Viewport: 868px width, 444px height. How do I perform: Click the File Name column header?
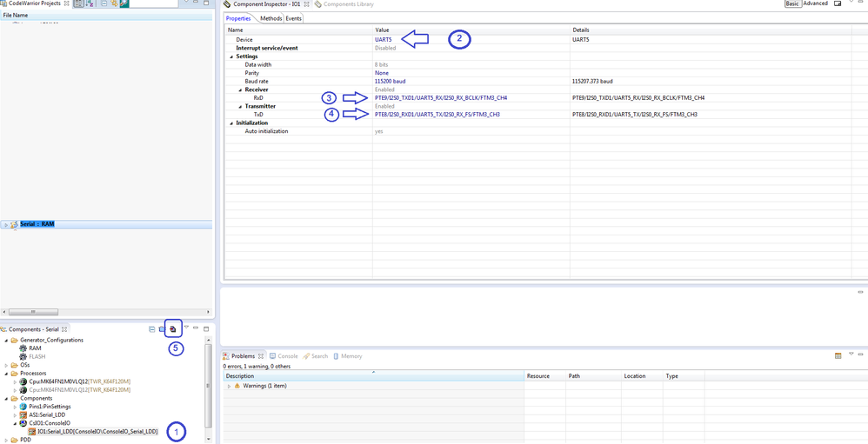pyautogui.click(x=106, y=16)
